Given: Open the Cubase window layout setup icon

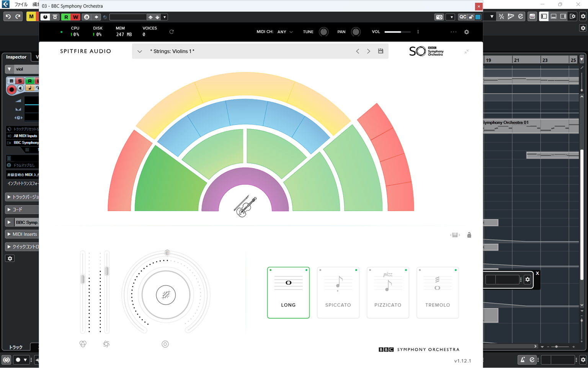Looking at the screenshot, I should click(x=573, y=16).
